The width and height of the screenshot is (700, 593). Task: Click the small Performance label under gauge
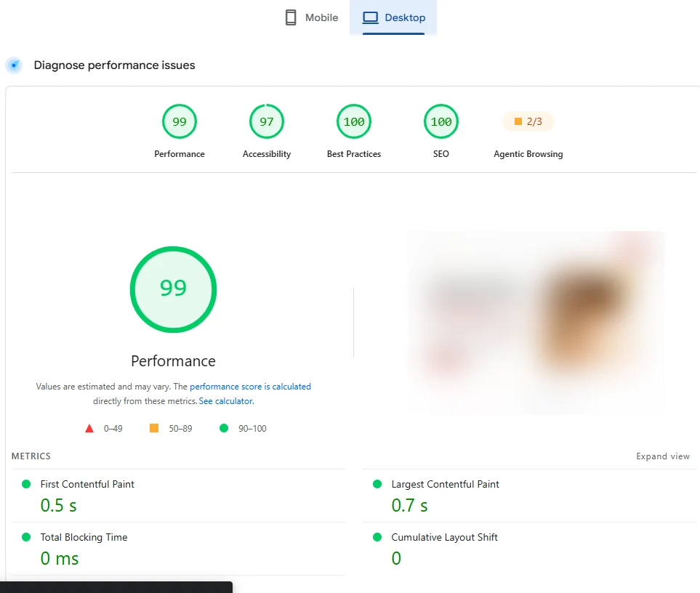[180, 154]
